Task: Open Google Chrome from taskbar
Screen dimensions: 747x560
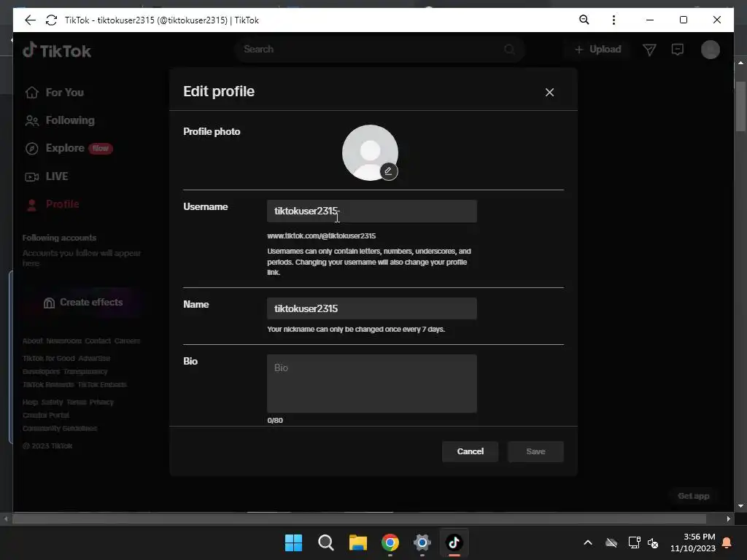Action: 390,542
